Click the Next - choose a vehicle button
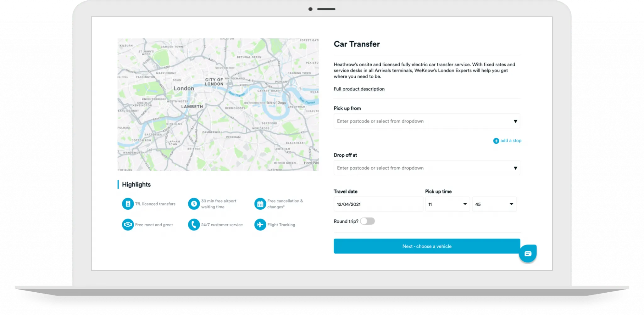644x315 pixels. [427, 246]
